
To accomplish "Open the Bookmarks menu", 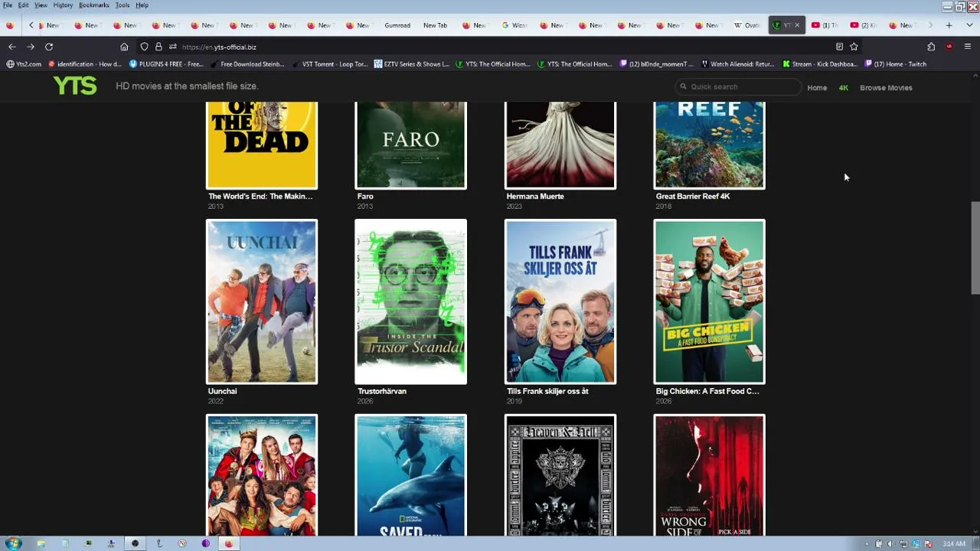I will coord(93,5).
